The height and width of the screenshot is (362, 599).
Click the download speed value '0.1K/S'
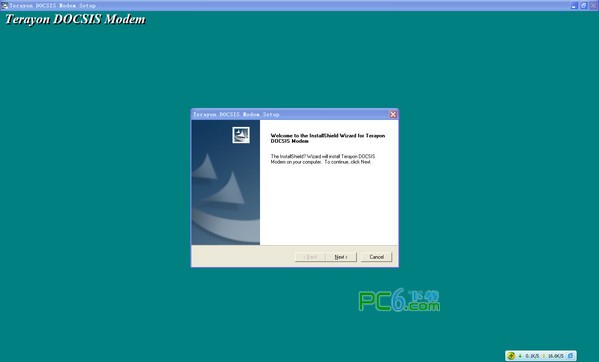pyautogui.click(x=532, y=356)
